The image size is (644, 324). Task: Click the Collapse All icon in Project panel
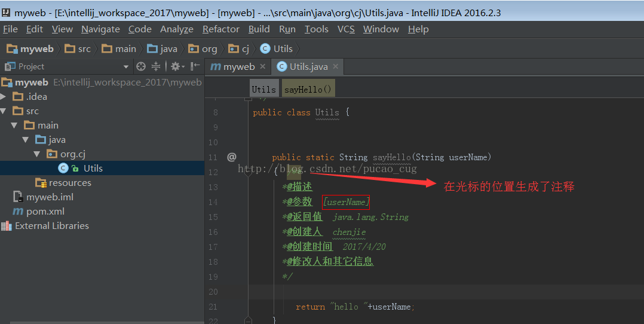(x=156, y=66)
